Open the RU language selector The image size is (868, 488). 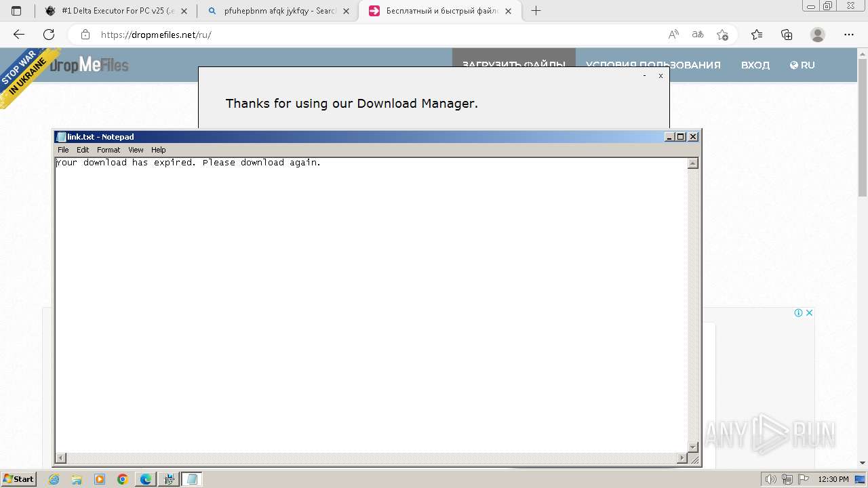pyautogui.click(x=802, y=65)
